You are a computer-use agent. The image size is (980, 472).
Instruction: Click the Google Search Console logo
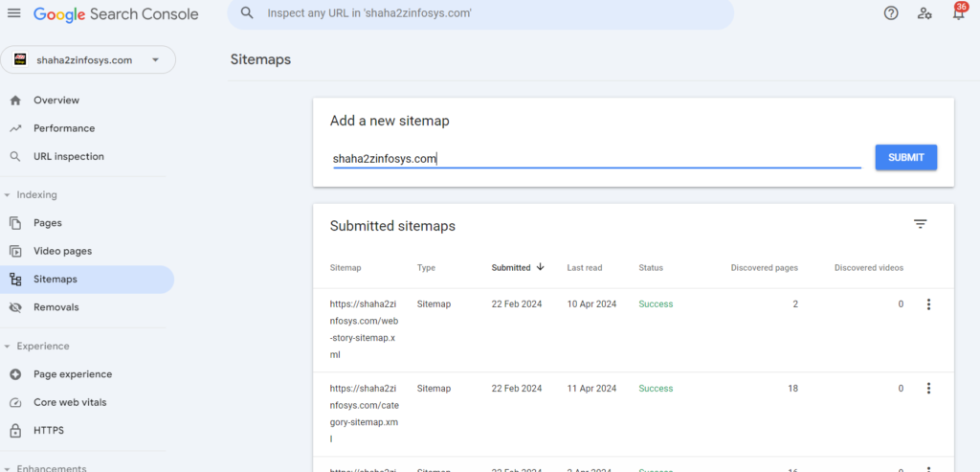[x=116, y=13]
